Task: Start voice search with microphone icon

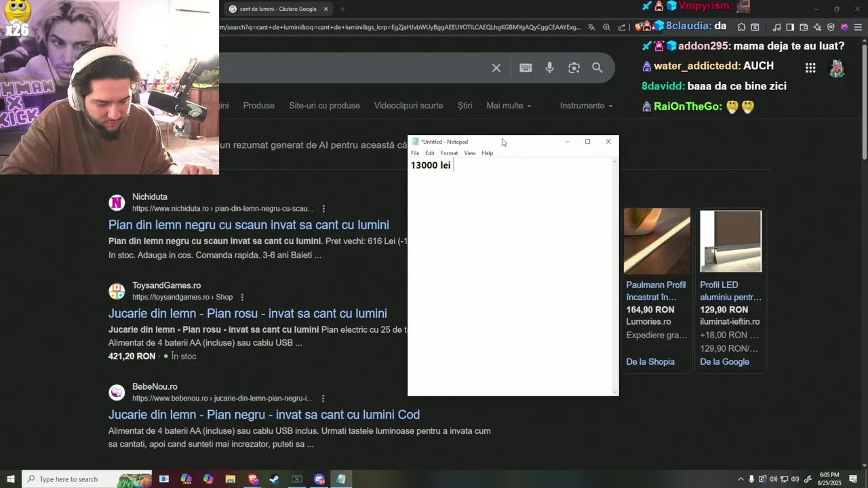Action: pos(549,68)
